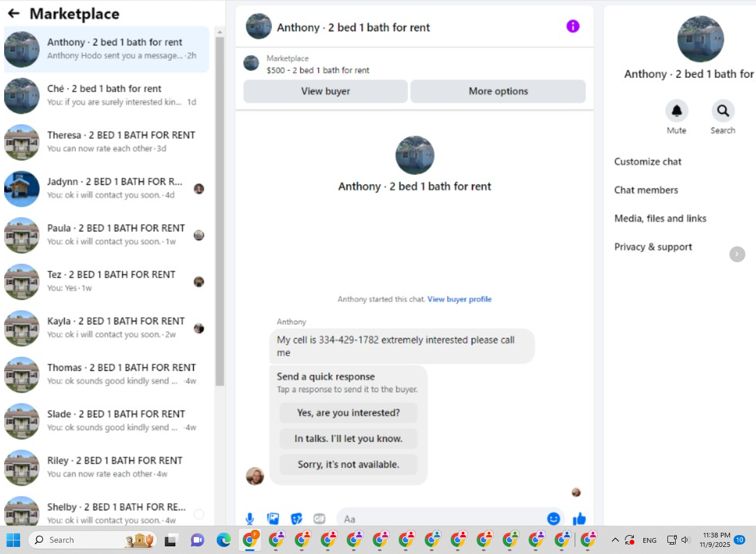Send quick response "Yes, are you interested?"
This screenshot has height=554, width=756.
tap(348, 413)
